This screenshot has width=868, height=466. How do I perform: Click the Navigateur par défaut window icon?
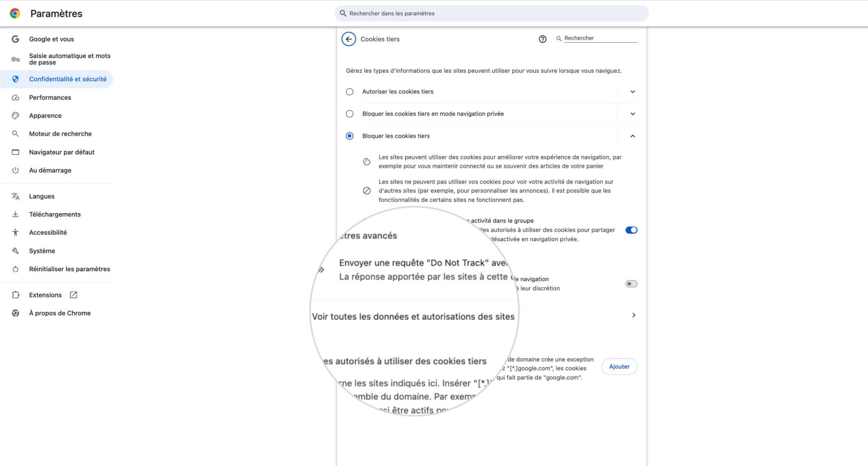(x=15, y=152)
